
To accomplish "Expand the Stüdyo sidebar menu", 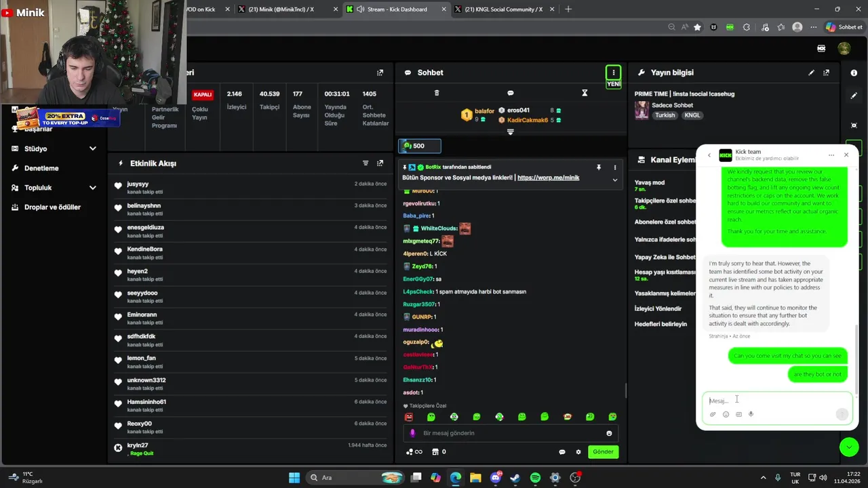I will pos(92,148).
